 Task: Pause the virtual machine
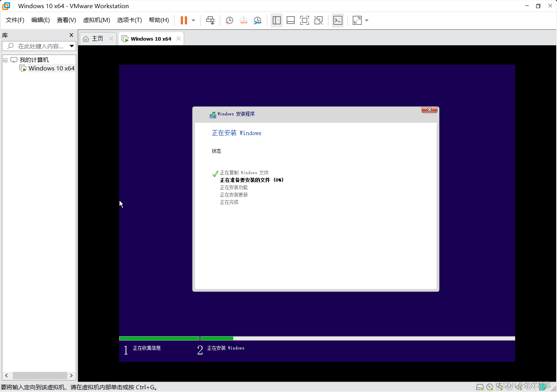tap(184, 21)
